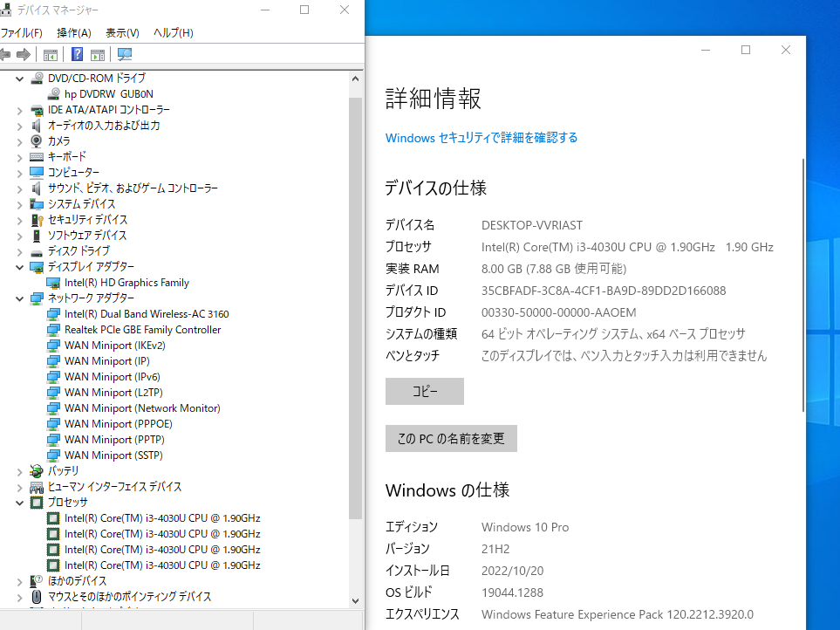Select WAN Miniport (SSTP) row

tap(113, 455)
